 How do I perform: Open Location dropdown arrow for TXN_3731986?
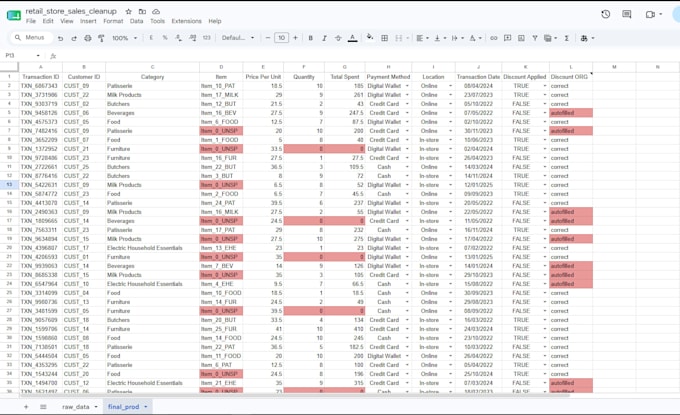[451, 95]
